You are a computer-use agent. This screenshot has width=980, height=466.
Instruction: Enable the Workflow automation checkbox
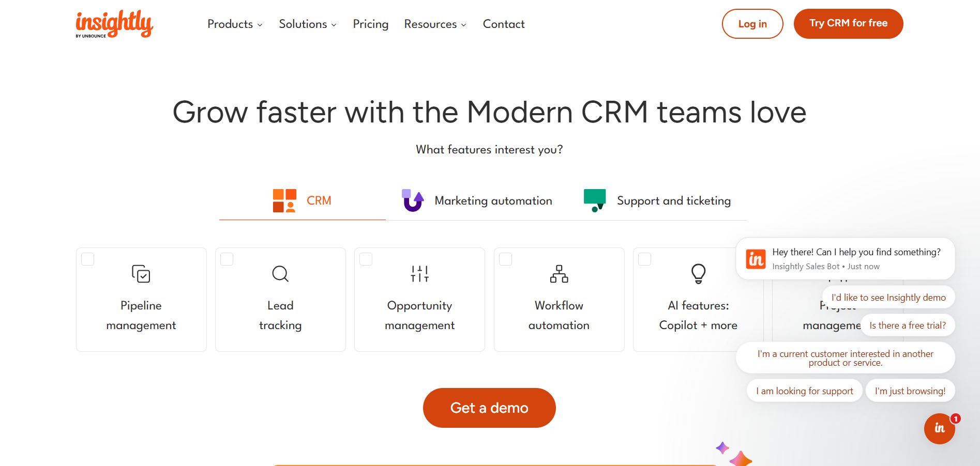click(505, 259)
